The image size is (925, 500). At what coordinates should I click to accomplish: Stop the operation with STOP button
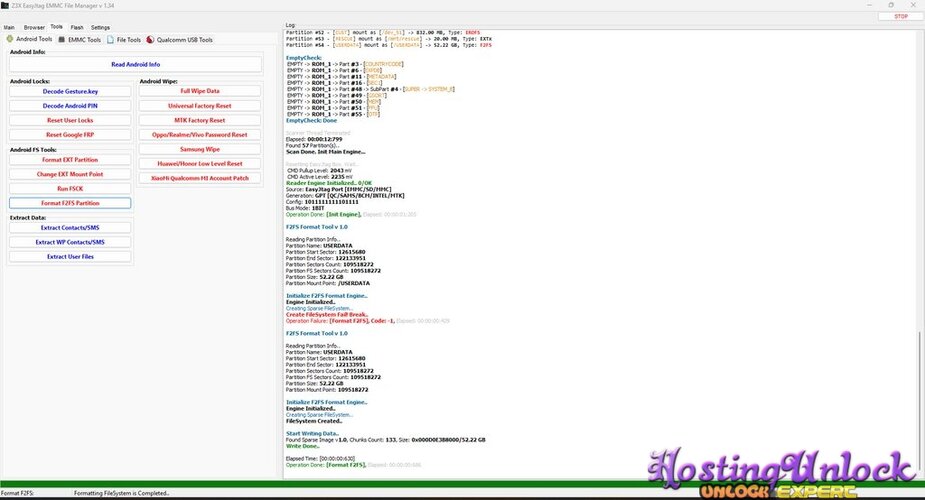tap(901, 17)
